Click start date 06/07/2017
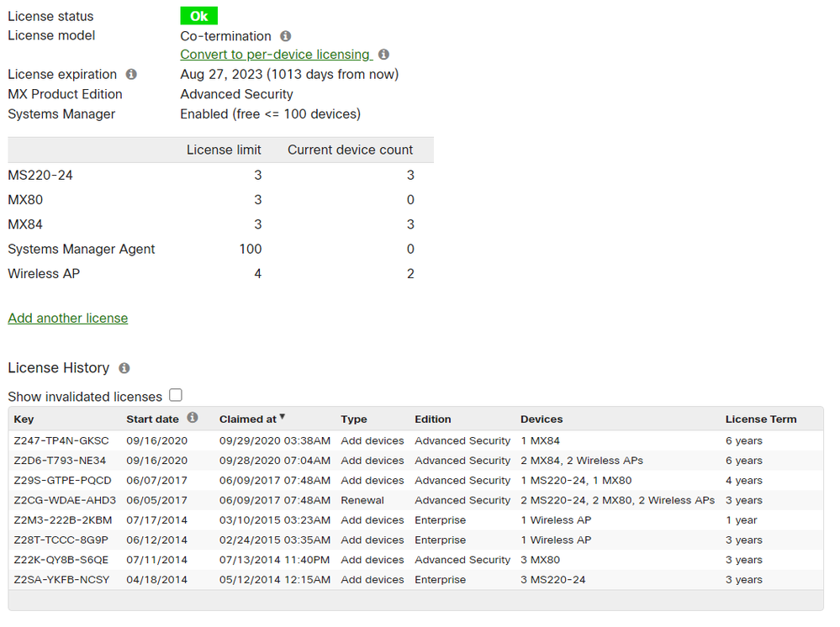Viewport: 840px width, 627px height. point(157,480)
